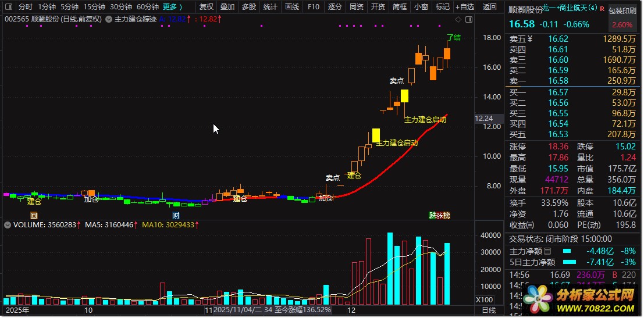This screenshot has width=644, height=318.
Task: Click the 复权 toolbar button
Action: [x=206, y=6]
